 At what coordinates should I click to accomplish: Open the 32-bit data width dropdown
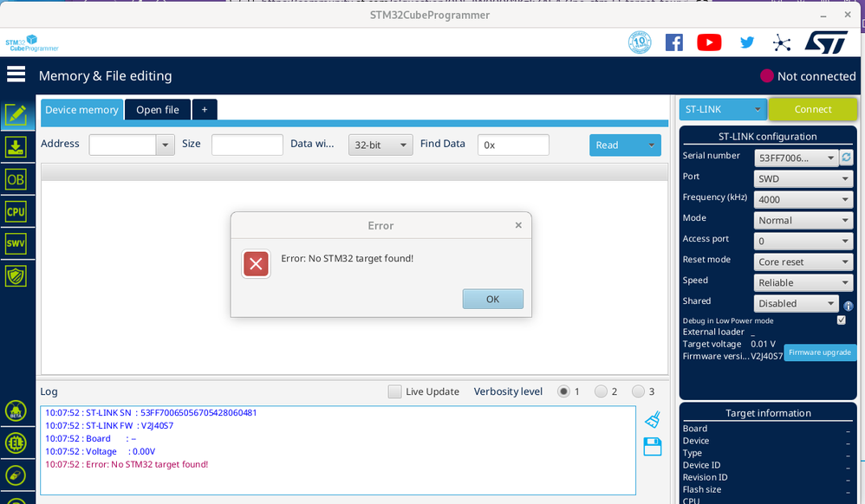380,145
